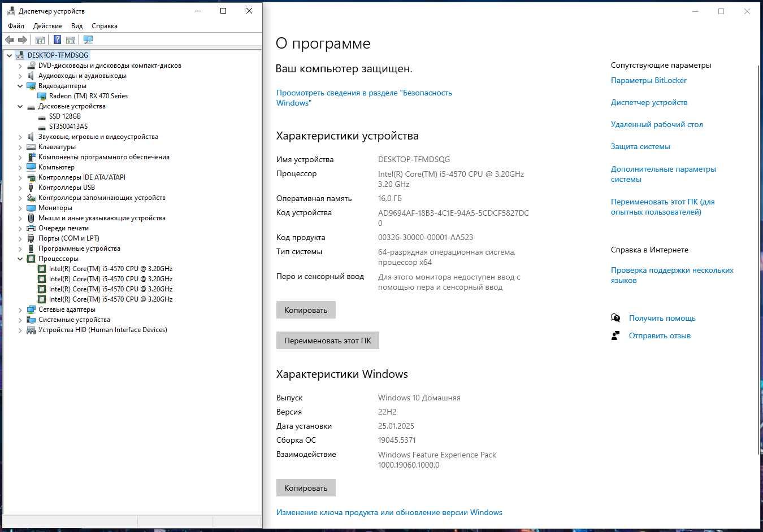Open Проверка поддержки нескольких языков link

tap(672, 275)
